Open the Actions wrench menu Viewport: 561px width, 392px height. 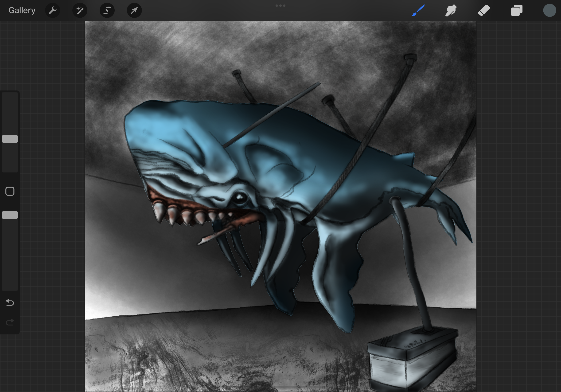[x=53, y=10]
